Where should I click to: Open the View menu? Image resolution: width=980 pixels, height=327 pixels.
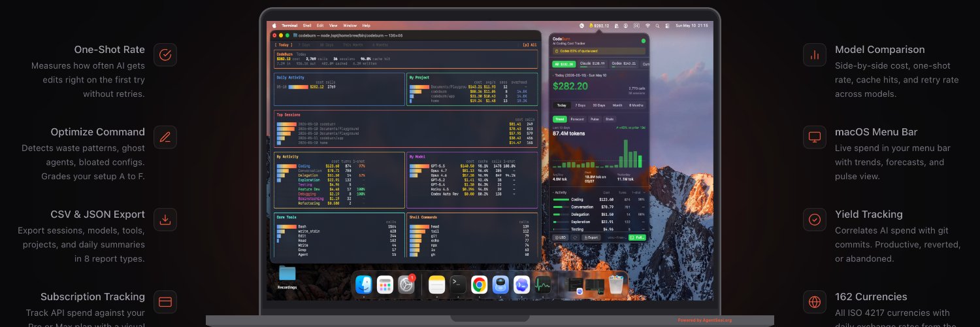pyautogui.click(x=333, y=26)
